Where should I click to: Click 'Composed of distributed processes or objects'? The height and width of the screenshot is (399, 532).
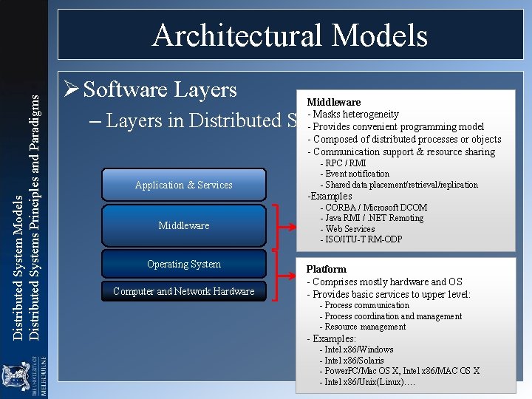404,140
